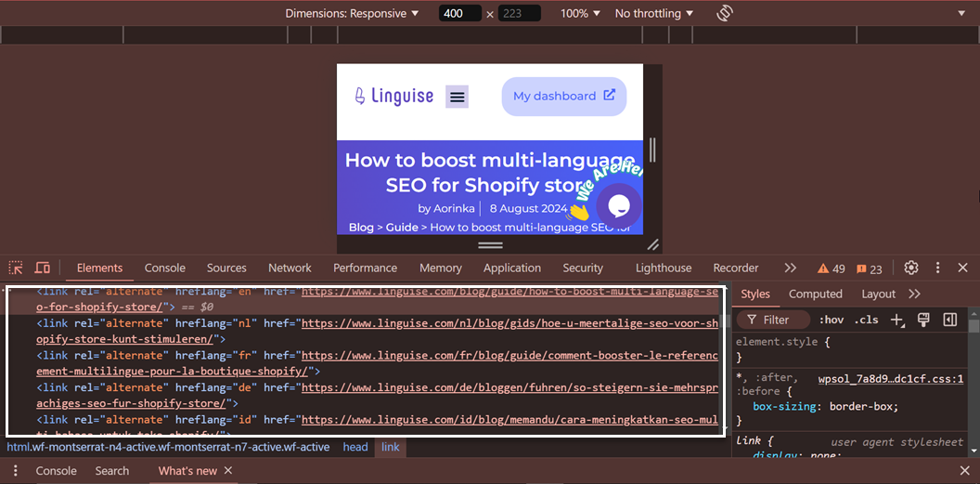The width and height of the screenshot is (980, 484).
Task: Click the viewport width field 400
Action: click(460, 13)
